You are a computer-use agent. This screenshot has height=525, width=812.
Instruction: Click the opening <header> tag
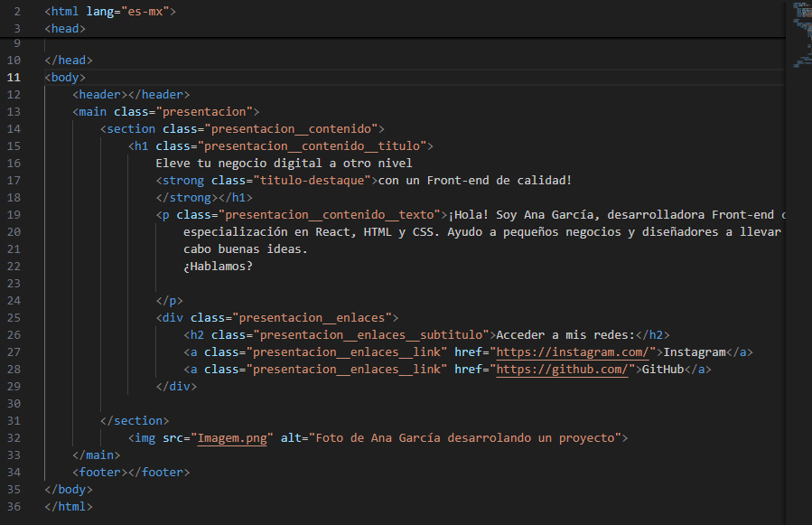pos(100,94)
